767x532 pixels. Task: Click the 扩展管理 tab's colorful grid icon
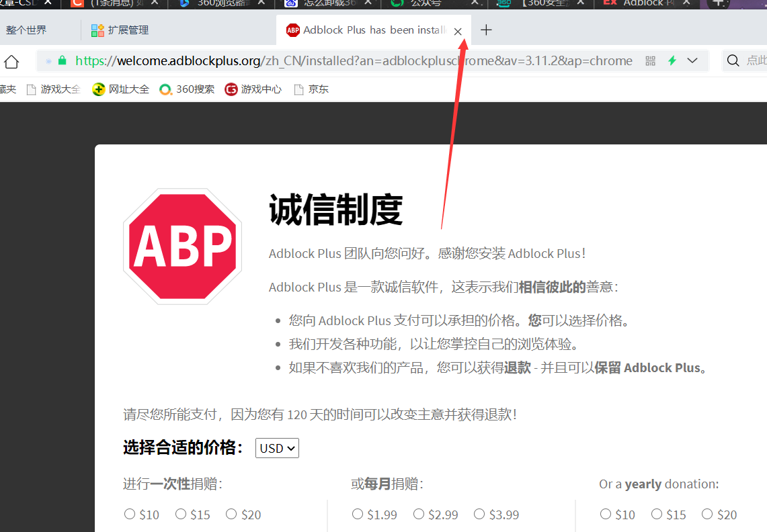[x=97, y=30]
